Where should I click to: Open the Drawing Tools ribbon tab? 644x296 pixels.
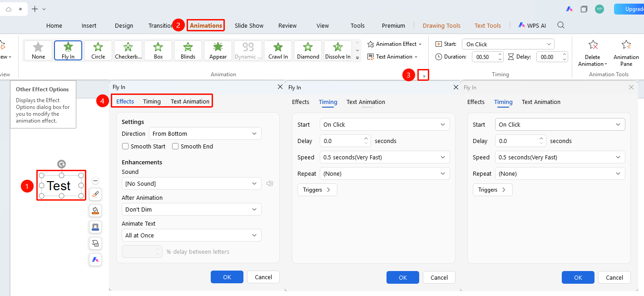(x=441, y=25)
